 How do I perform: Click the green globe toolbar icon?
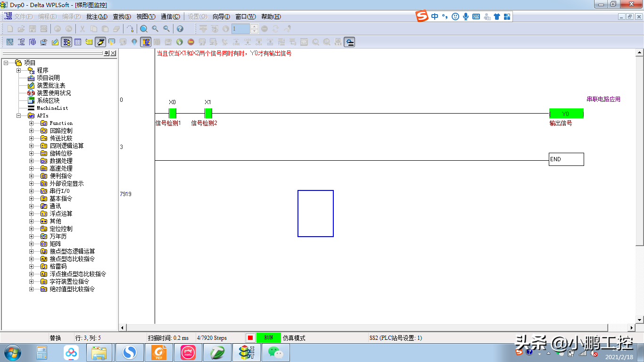(180, 42)
